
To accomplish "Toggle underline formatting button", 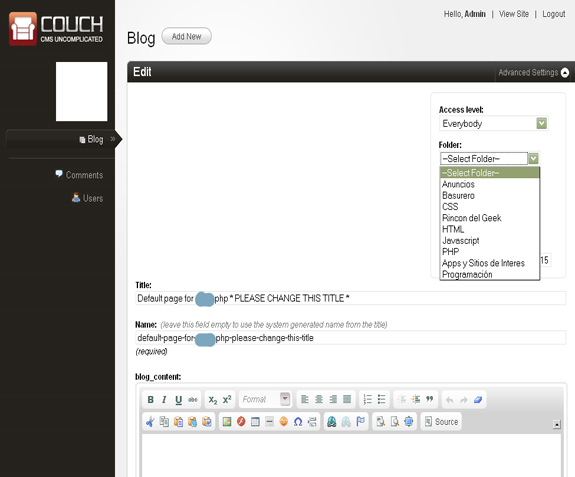I will pos(179,400).
